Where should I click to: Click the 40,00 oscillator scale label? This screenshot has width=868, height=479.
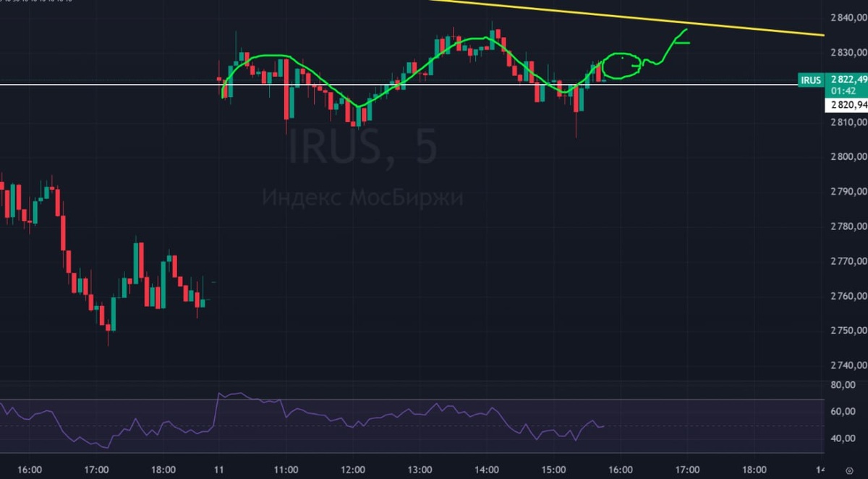pos(842,438)
